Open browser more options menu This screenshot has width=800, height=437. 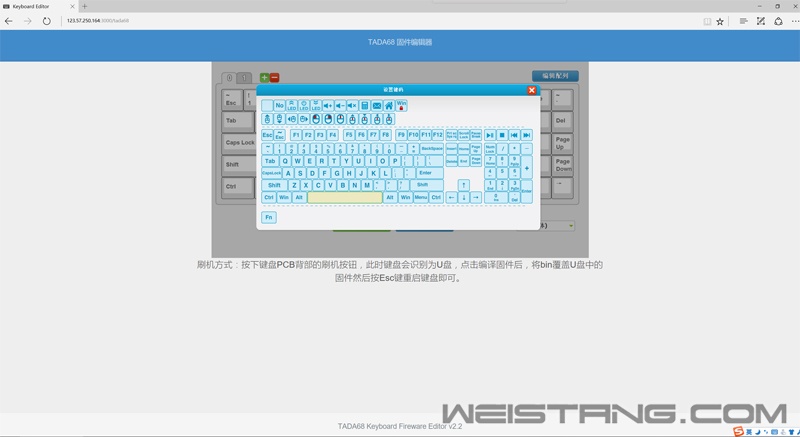795,21
